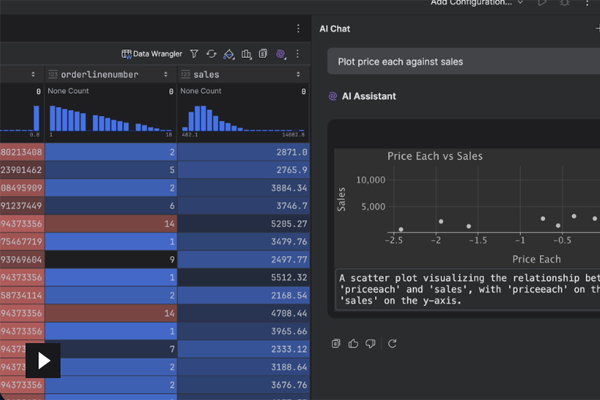The image size is (600, 400).
Task: Click the scatter plot description text box
Action: (x=468, y=289)
